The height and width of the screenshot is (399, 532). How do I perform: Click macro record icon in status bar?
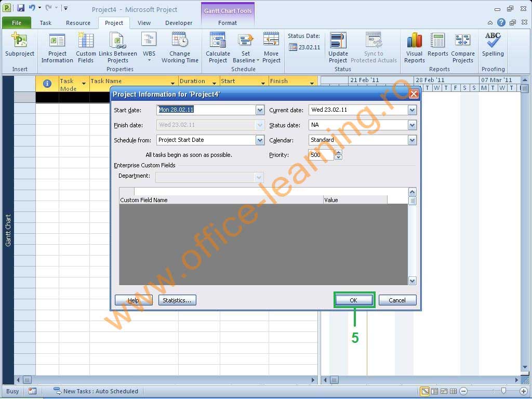[32, 391]
